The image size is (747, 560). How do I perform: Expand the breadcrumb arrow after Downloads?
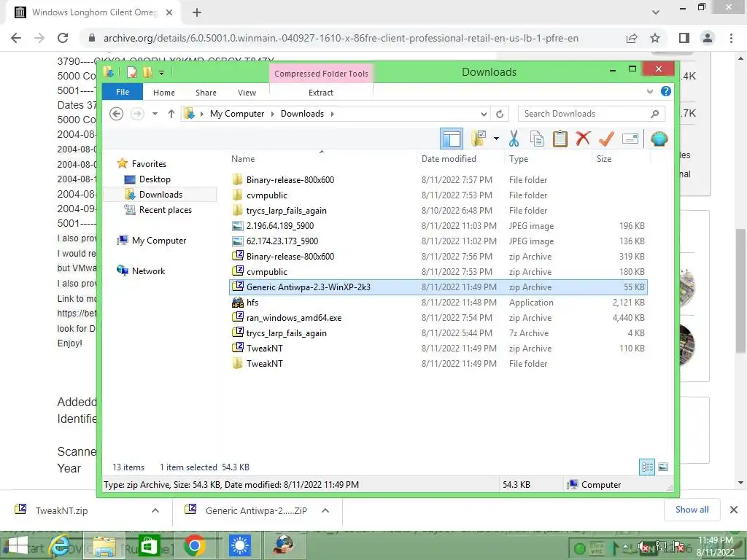[x=332, y=114]
